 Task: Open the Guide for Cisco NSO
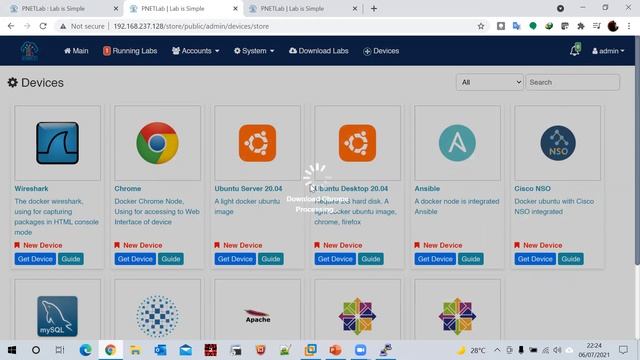[571, 259]
